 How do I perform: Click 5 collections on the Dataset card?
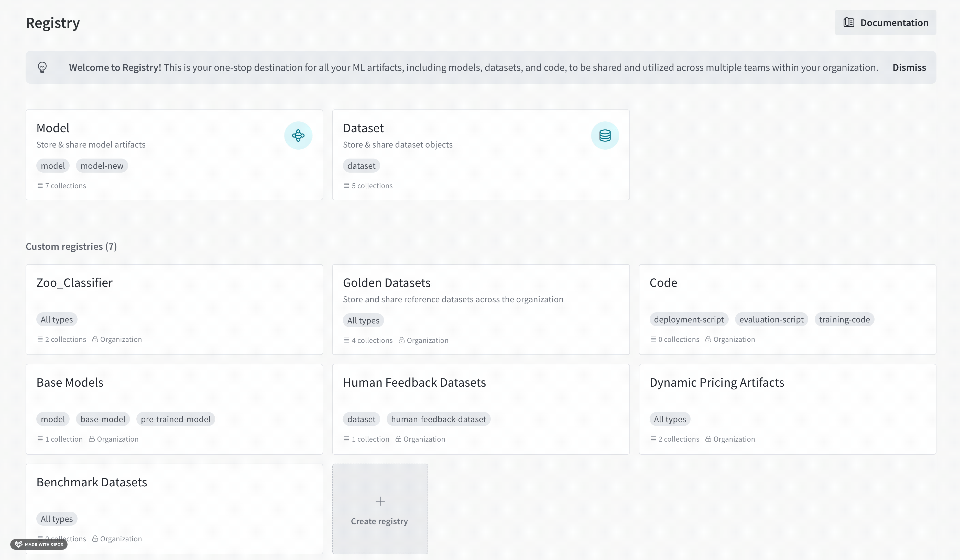tap(372, 186)
